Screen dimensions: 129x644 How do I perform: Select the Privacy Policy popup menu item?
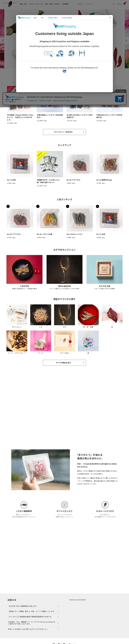(x=53, y=18)
